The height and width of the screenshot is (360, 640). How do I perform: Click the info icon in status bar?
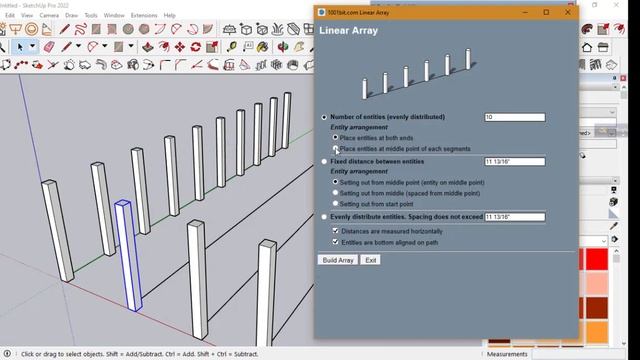[x=7, y=353]
